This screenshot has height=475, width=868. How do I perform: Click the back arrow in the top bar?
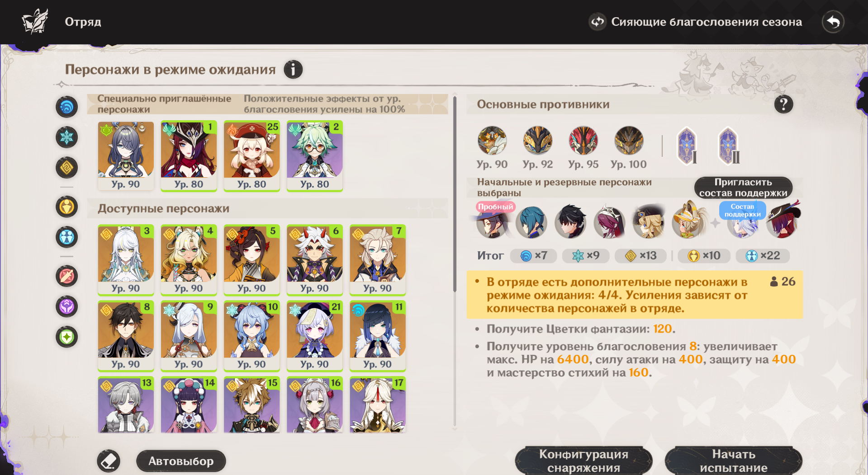point(833,22)
